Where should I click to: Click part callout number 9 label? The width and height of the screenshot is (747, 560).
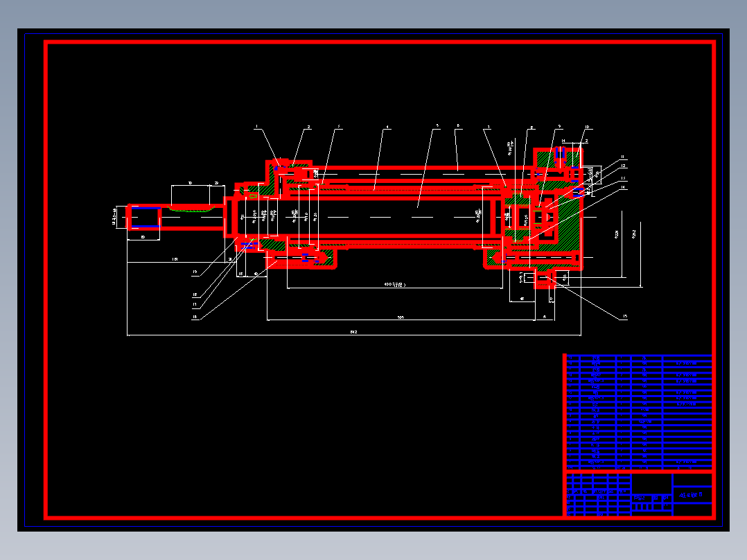pos(559,127)
